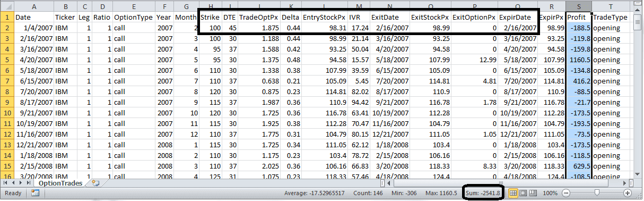Screen dimensions: 644x201
Task: Go to the next sheet tab arrow
Action: pos(21,182)
